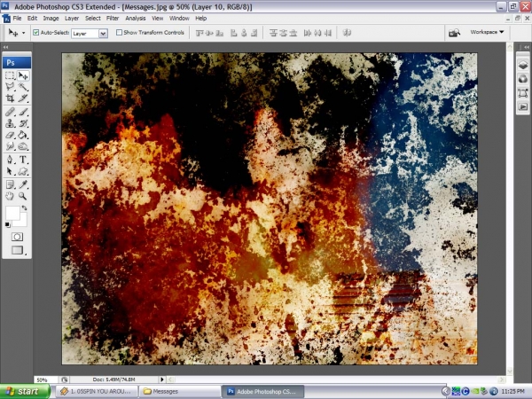
Task: Change screen mode button
Action: tap(17, 250)
